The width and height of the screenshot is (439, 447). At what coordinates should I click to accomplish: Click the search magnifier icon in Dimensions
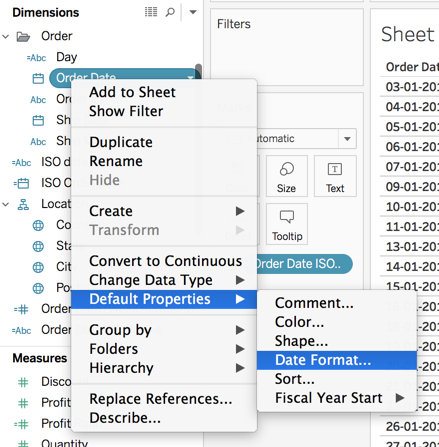[170, 12]
